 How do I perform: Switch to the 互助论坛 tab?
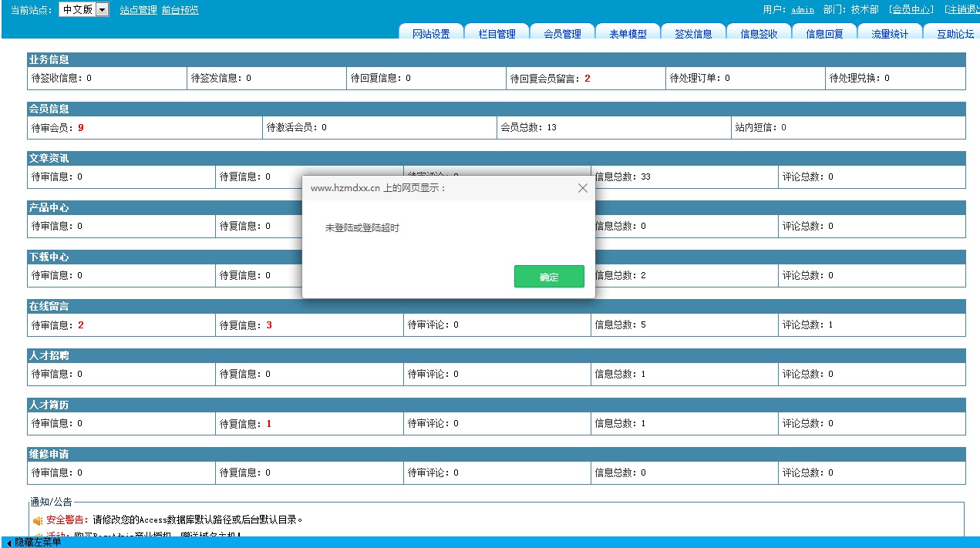[955, 34]
